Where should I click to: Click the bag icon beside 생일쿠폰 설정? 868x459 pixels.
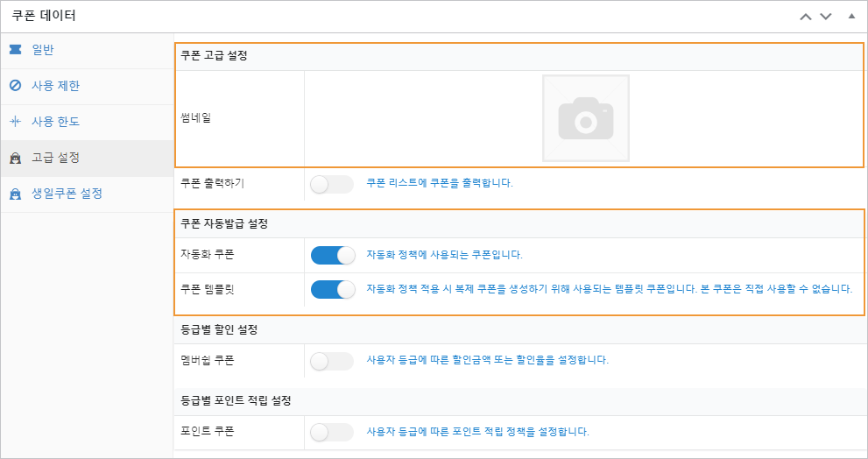(x=16, y=194)
